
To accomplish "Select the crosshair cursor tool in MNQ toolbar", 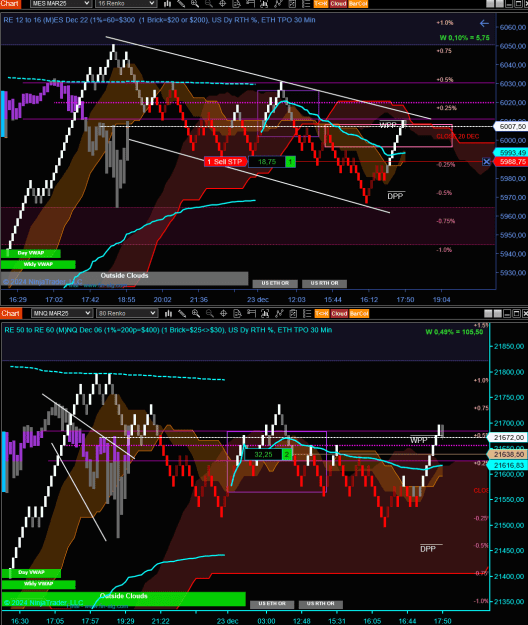I will [224, 314].
